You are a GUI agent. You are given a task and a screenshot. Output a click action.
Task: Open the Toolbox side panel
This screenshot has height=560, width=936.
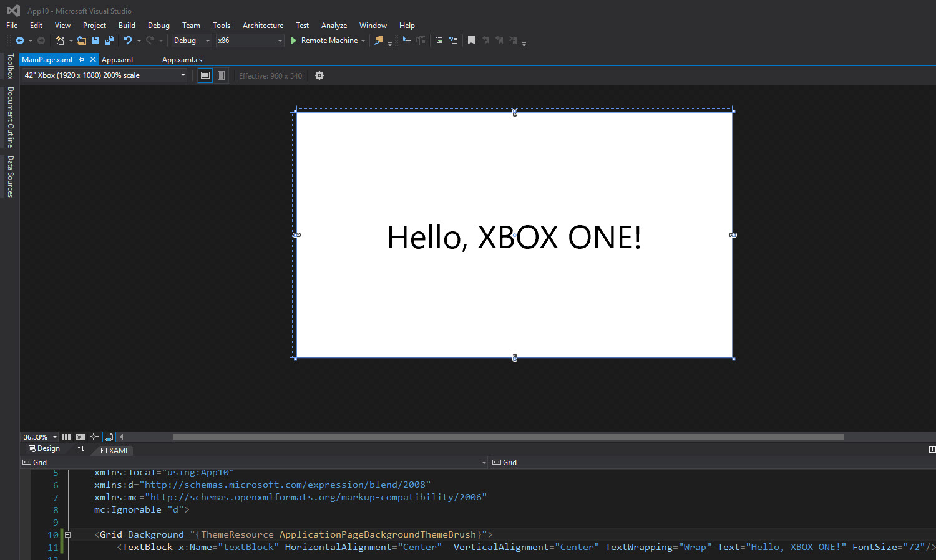(x=10, y=66)
